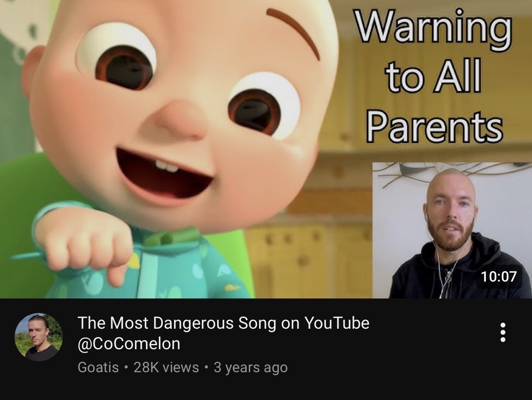Open the three-dot video options menu
532x400 pixels.
pos(503,333)
